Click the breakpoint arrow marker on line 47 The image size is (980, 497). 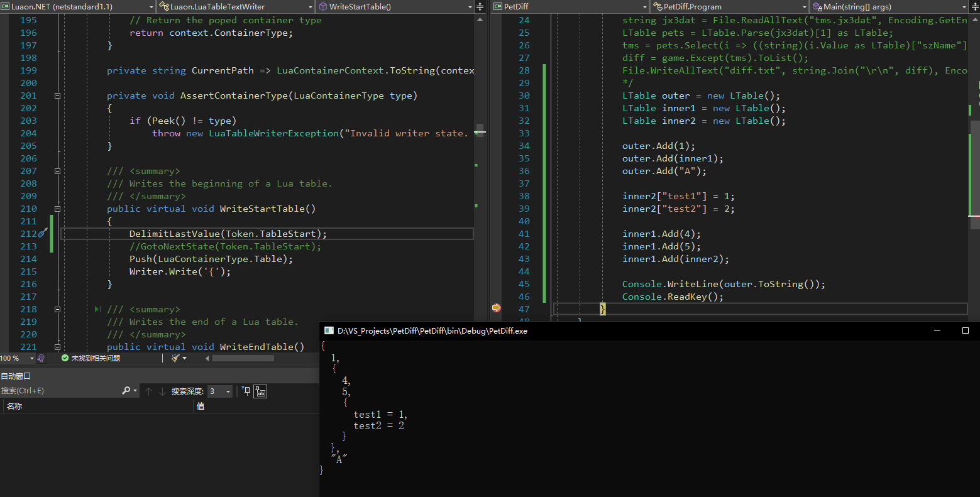(496, 308)
